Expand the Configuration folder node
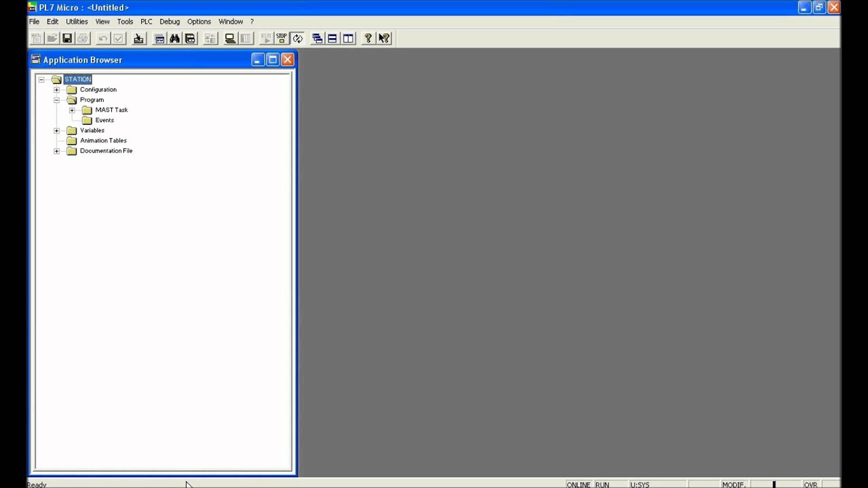 tap(57, 89)
